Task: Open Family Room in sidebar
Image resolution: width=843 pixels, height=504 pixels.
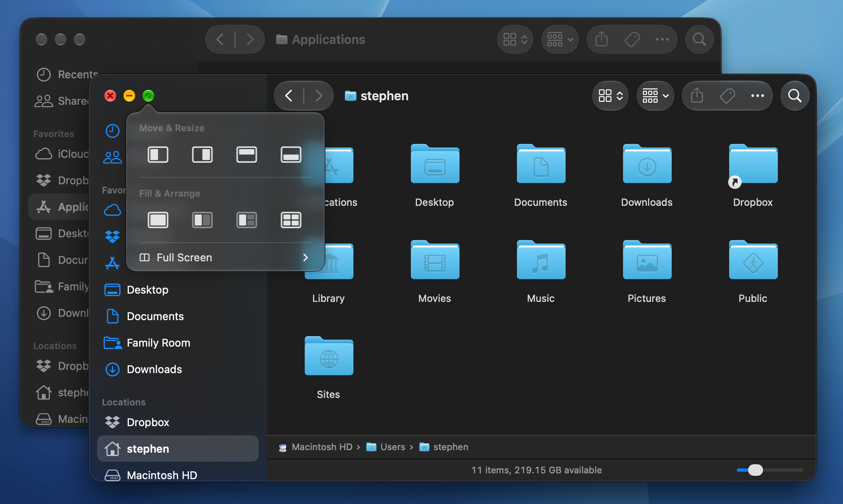Action: tap(178, 343)
